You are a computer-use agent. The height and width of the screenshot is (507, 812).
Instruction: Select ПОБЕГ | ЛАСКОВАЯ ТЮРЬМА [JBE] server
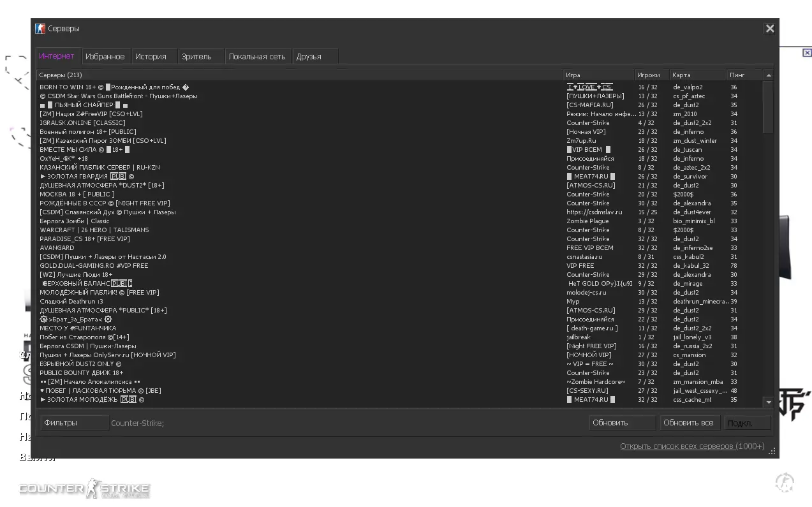tap(400, 391)
